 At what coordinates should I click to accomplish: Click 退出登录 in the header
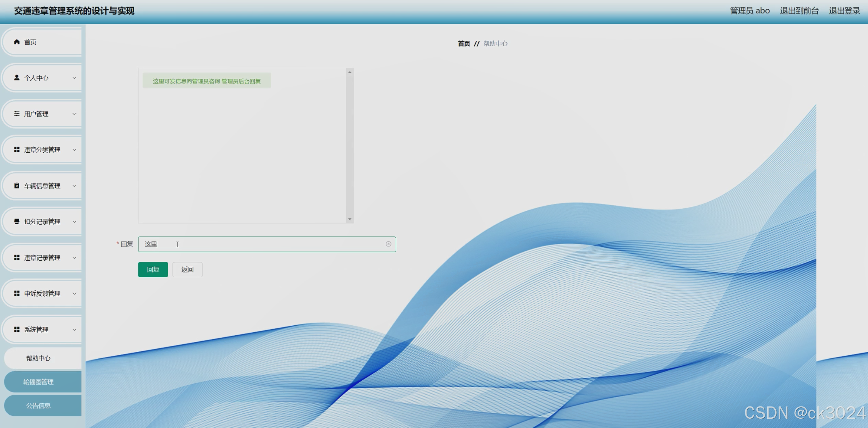pyautogui.click(x=844, y=11)
